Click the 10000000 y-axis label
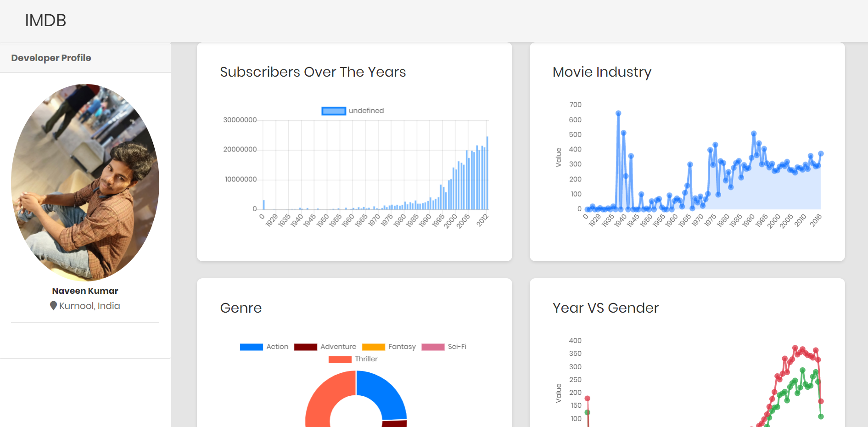Screen dimensions: 868x427 click(241, 180)
